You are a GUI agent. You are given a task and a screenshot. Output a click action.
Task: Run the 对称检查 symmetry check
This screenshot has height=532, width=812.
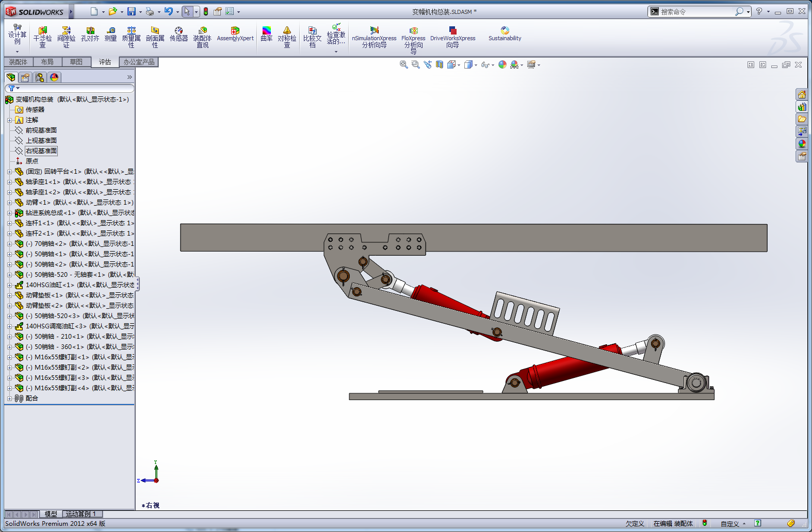(287, 37)
